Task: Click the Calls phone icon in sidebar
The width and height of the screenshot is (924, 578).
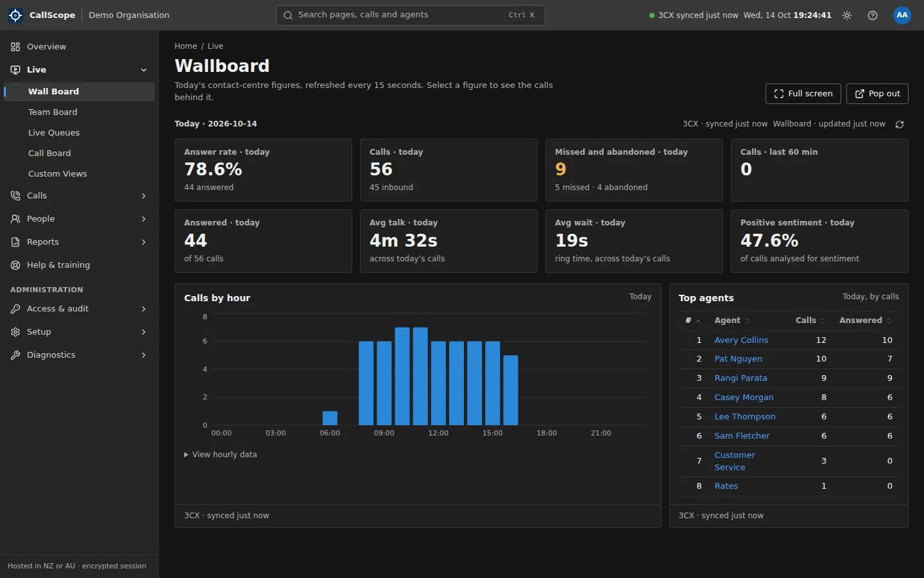Action: (x=15, y=196)
